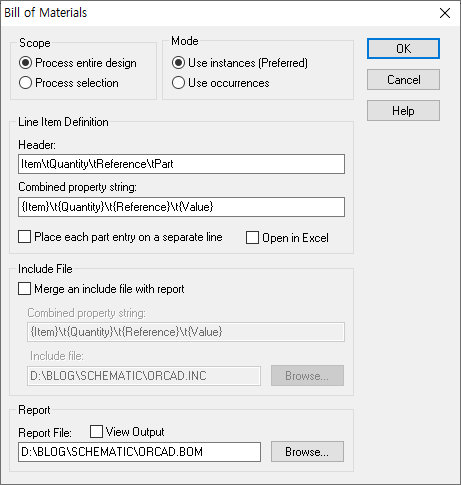Confirm the dialog with OK

(x=403, y=49)
